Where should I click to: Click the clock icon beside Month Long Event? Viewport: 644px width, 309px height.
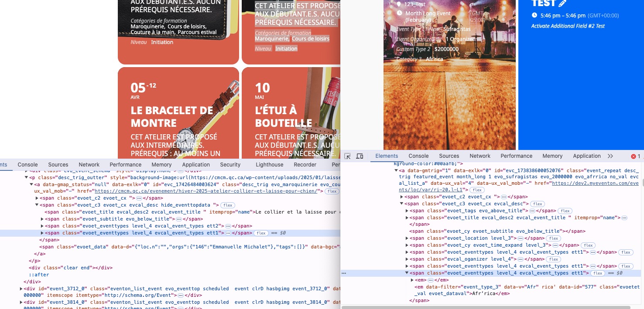[x=399, y=14]
